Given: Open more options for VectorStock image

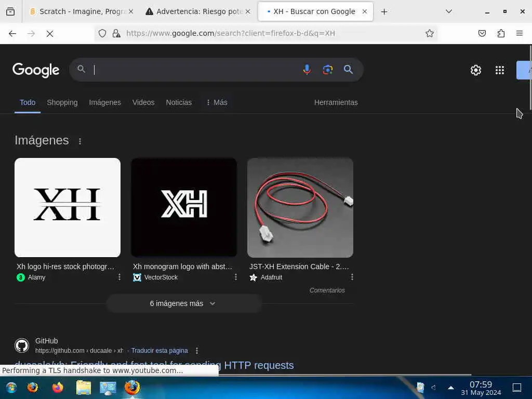Looking at the screenshot, I should click(236, 277).
